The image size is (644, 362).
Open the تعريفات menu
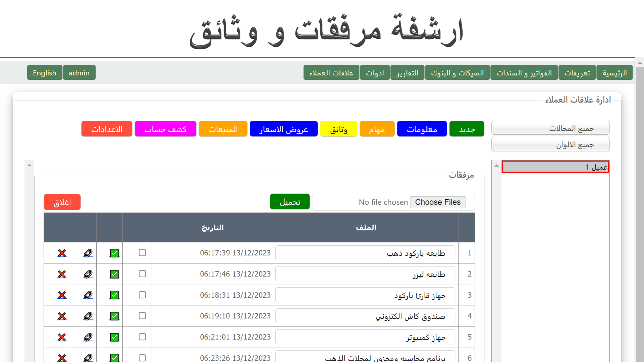coord(577,73)
